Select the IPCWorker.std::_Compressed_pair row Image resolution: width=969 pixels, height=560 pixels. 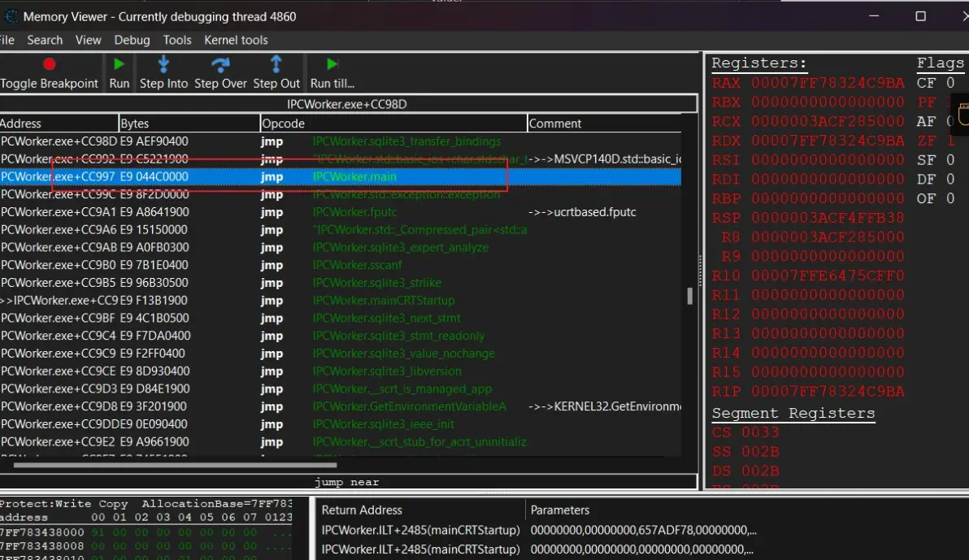(x=341, y=230)
